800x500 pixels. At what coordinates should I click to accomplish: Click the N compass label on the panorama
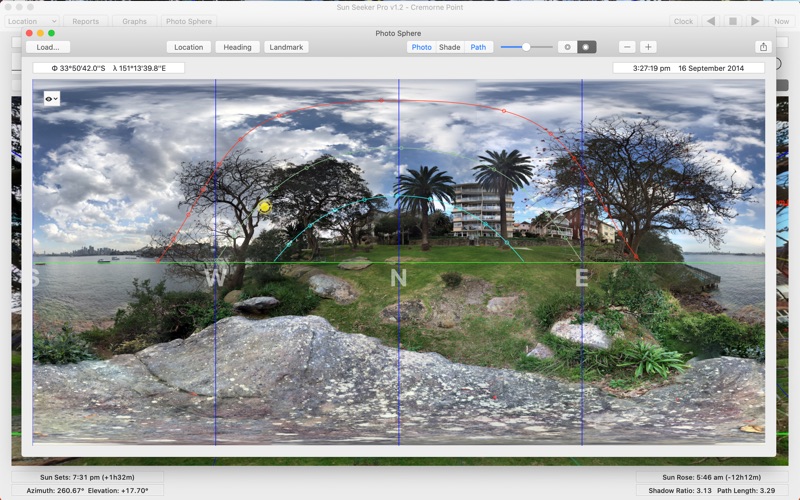pyautogui.click(x=398, y=278)
